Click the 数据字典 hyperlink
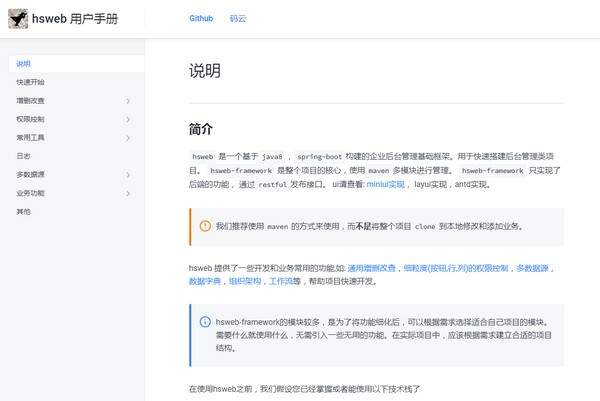Screen dimensions: 600x401 pyautogui.click(x=204, y=282)
